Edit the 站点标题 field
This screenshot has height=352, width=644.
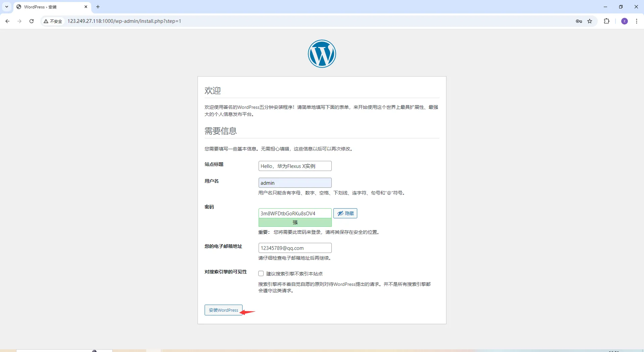[x=295, y=166]
